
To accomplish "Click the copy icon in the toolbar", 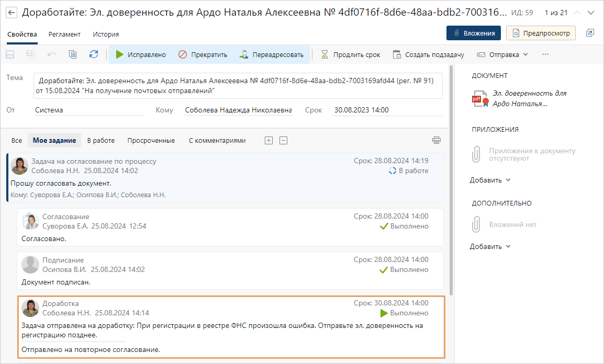I will (x=73, y=54).
